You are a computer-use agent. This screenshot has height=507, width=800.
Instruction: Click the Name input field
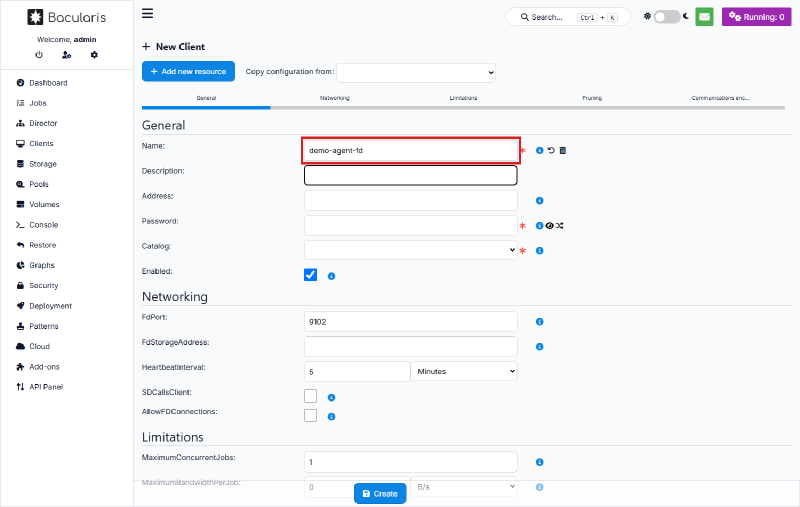pyautogui.click(x=411, y=150)
